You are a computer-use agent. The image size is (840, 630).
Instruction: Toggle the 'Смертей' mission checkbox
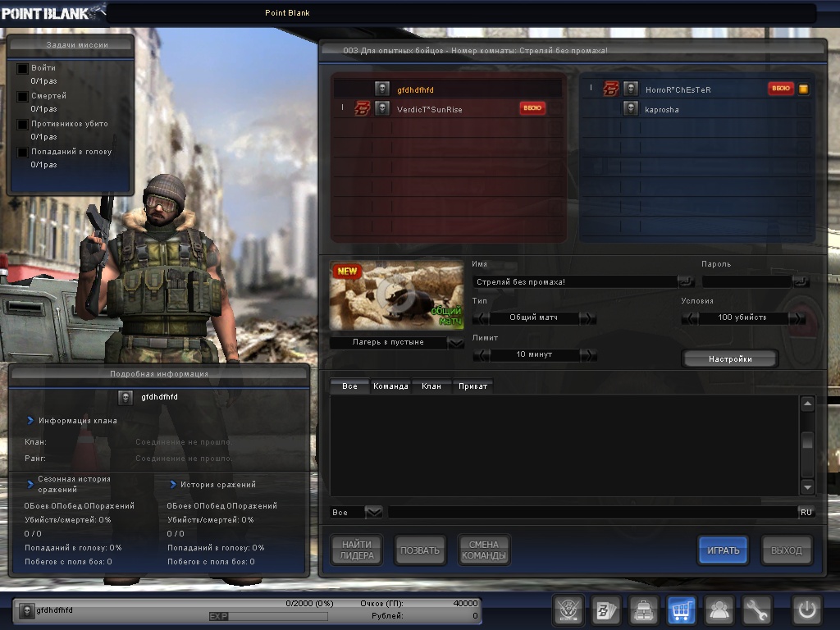tap(23, 96)
